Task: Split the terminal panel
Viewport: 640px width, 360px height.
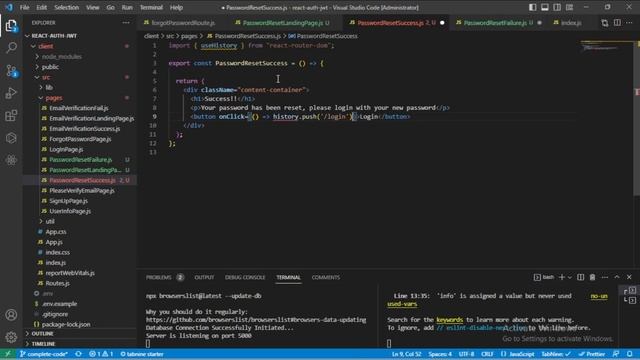Action: coord(580,277)
